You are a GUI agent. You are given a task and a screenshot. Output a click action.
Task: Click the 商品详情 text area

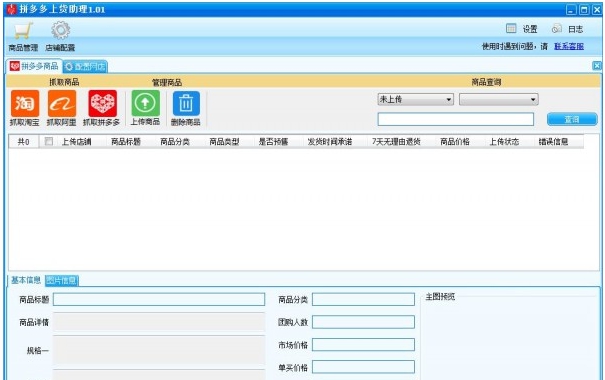[159, 322]
